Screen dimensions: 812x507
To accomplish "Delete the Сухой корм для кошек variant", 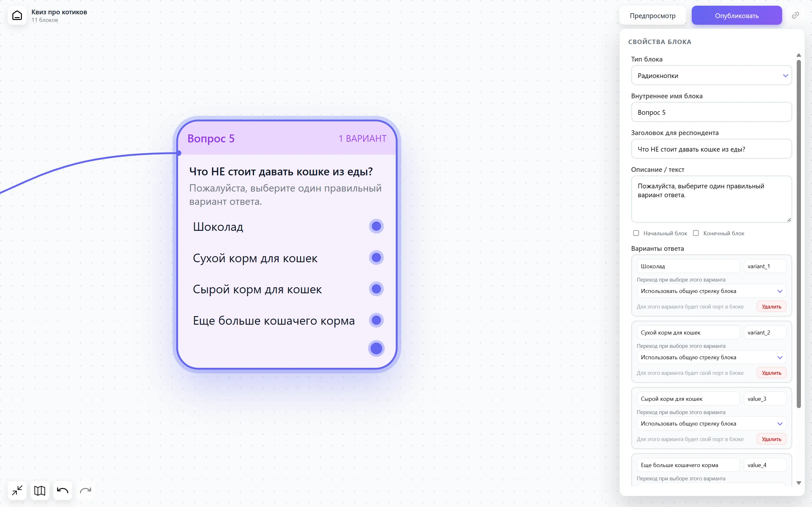I will (771, 373).
